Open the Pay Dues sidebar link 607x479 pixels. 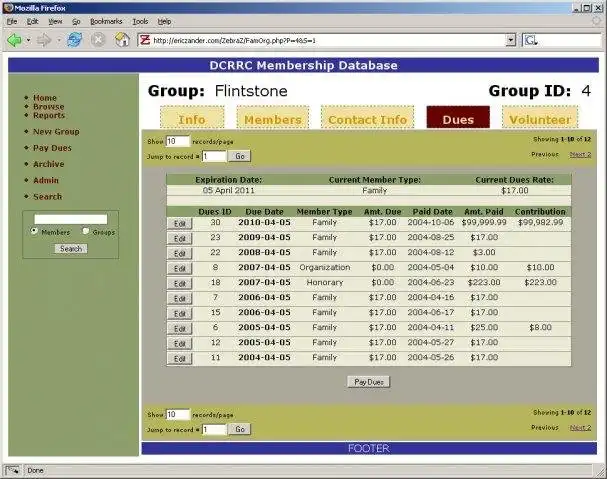tap(52, 148)
